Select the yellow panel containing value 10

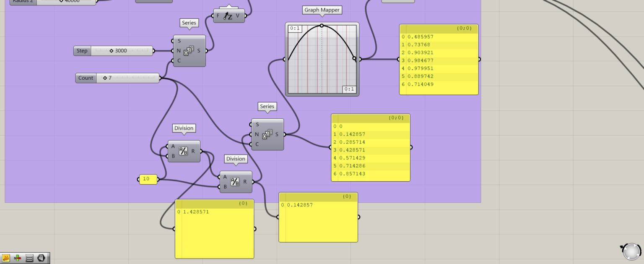(x=147, y=179)
